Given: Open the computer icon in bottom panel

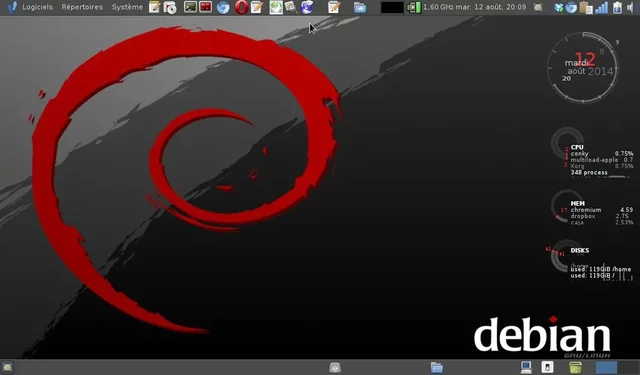Looking at the screenshot, I should click(x=526, y=367).
